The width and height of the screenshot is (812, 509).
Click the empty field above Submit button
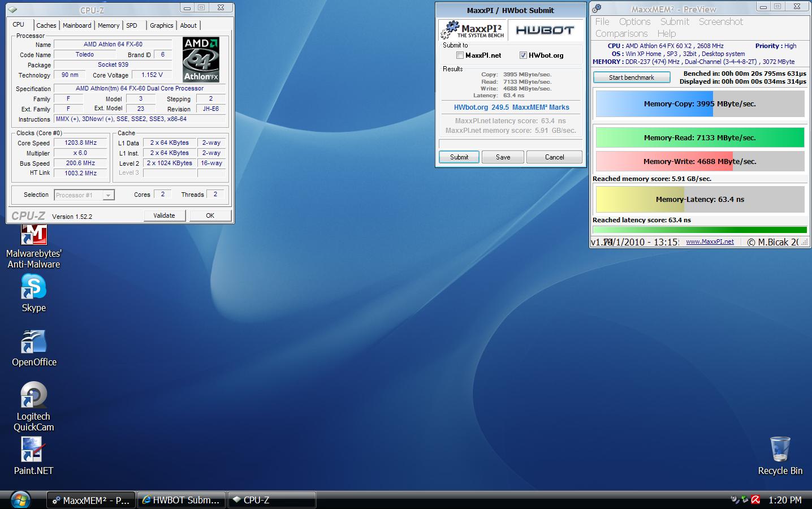point(511,144)
